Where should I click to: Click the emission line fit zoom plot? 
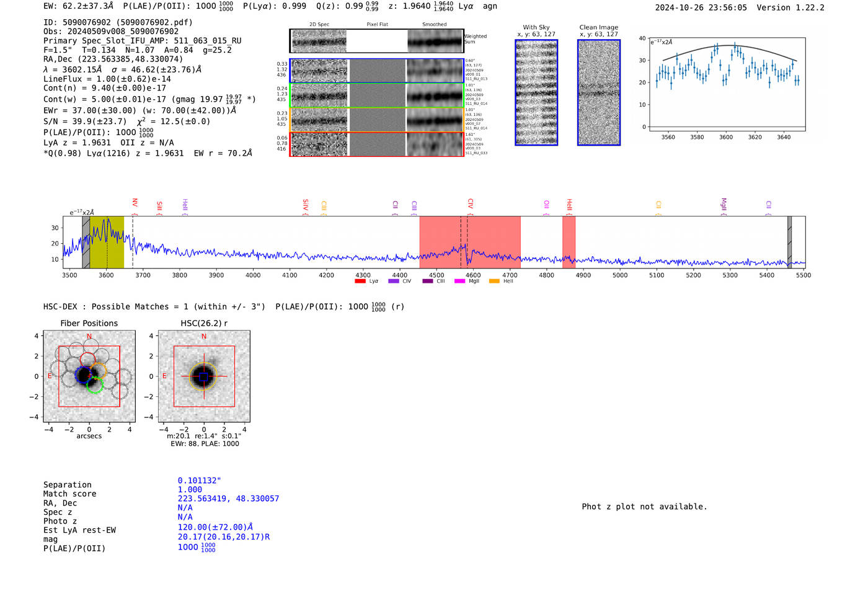click(726, 84)
